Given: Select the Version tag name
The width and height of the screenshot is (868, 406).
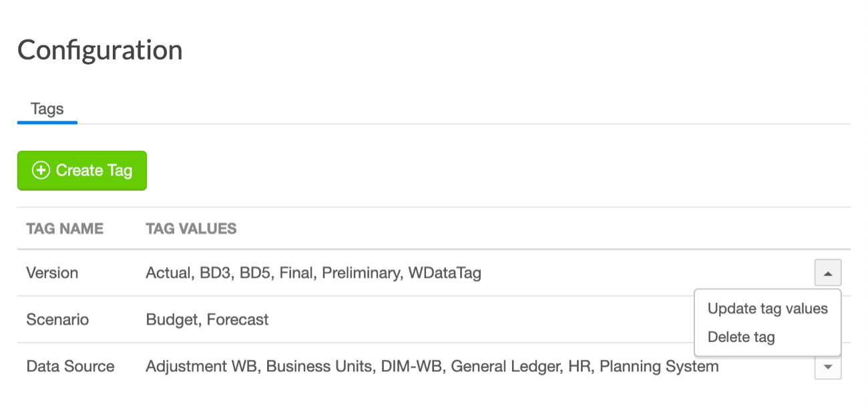Looking at the screenshot, I should 52,273.
